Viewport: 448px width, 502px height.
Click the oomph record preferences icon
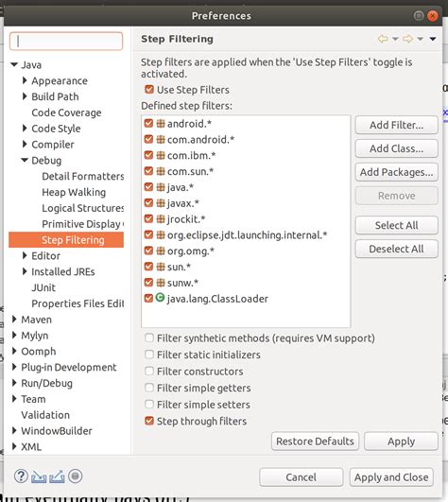coord(76,476)
